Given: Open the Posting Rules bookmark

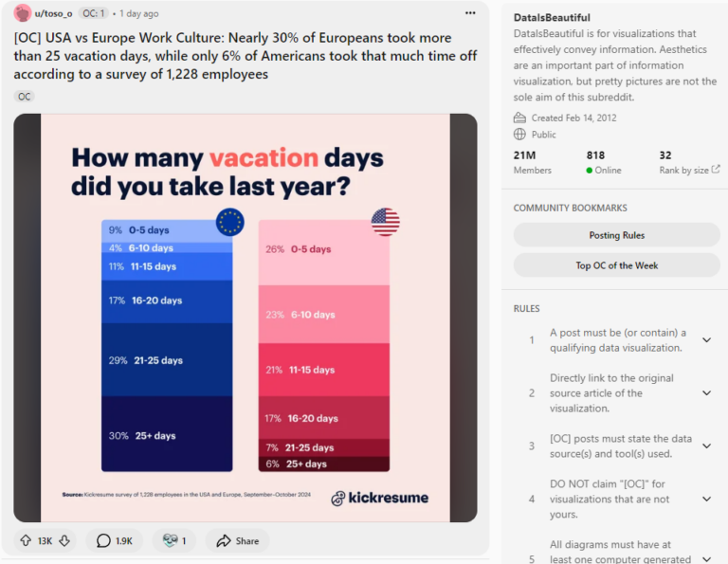Looking at the screenshot, I should point(616,235).
